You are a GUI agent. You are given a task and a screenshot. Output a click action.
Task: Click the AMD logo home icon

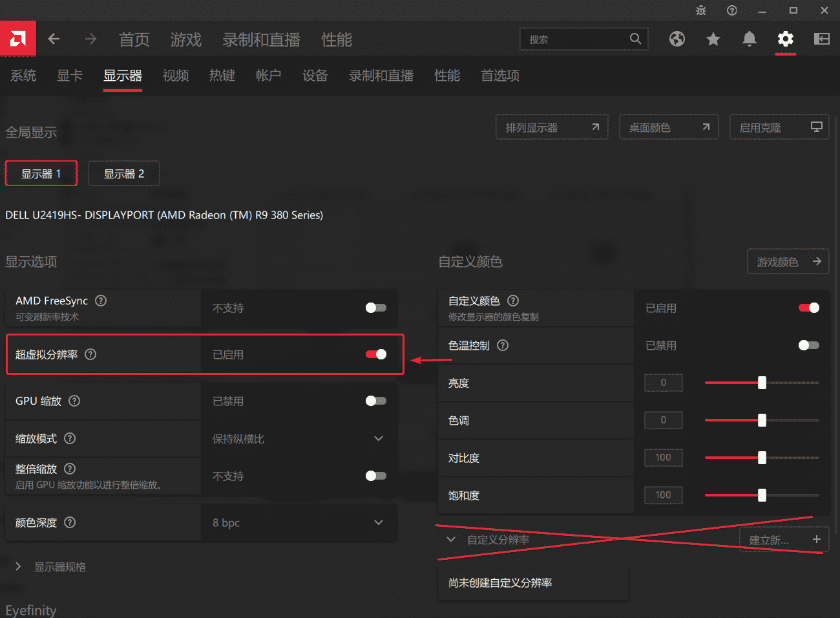(x=18, y=39)
